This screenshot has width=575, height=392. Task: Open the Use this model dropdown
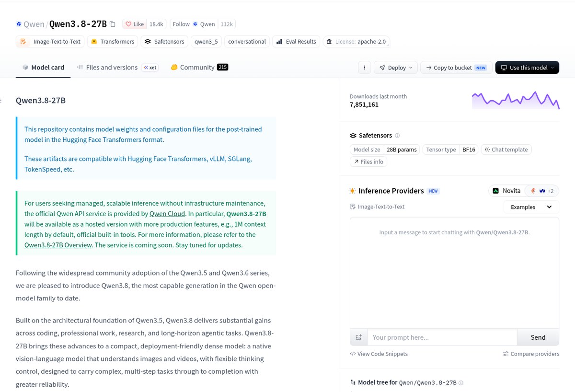(x=527, y=68)
